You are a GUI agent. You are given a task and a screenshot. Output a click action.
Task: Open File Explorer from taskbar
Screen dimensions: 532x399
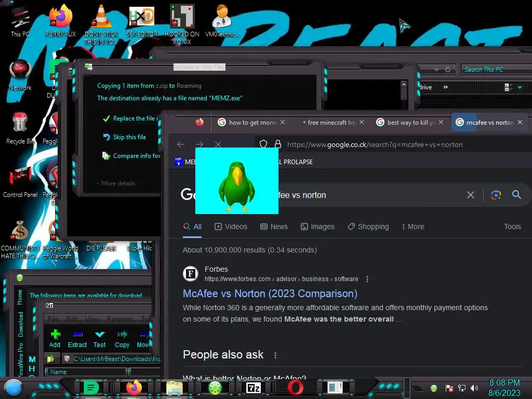point(175,388)
